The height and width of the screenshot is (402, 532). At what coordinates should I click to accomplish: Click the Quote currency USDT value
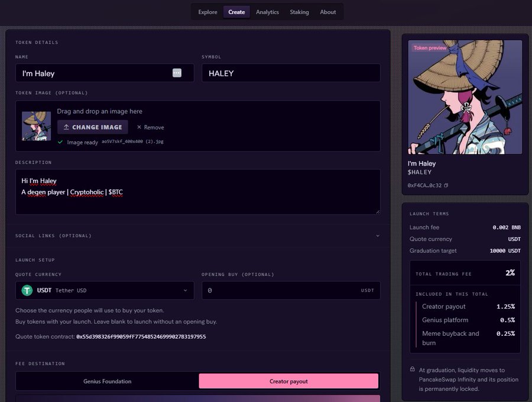tap(514, 239)
